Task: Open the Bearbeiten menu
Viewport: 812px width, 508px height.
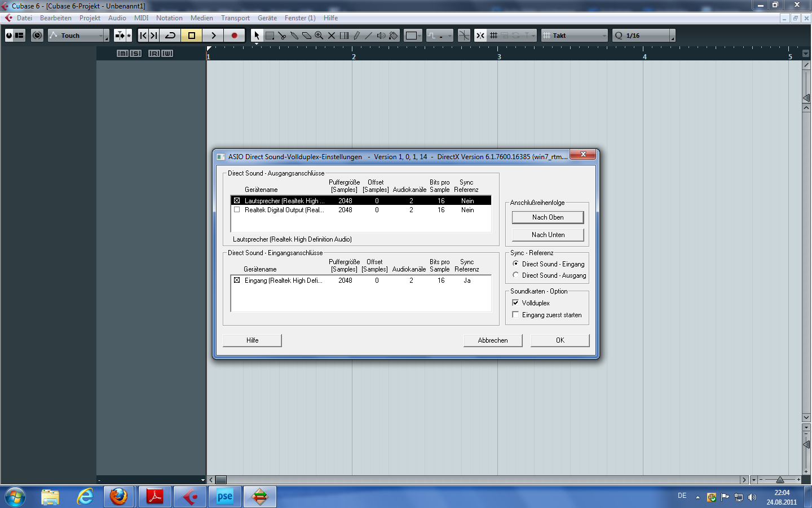Action: point(56,18)
